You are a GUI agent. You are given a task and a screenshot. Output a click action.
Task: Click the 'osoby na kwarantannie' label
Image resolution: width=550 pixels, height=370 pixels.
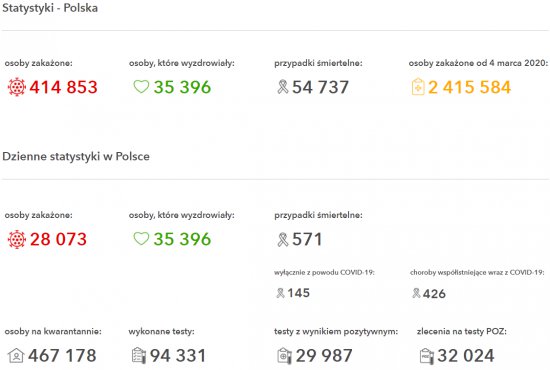pos(53,331)
